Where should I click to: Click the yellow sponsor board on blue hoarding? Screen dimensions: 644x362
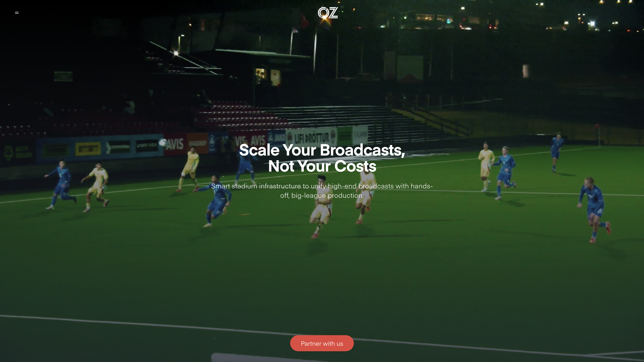[88, 149]
